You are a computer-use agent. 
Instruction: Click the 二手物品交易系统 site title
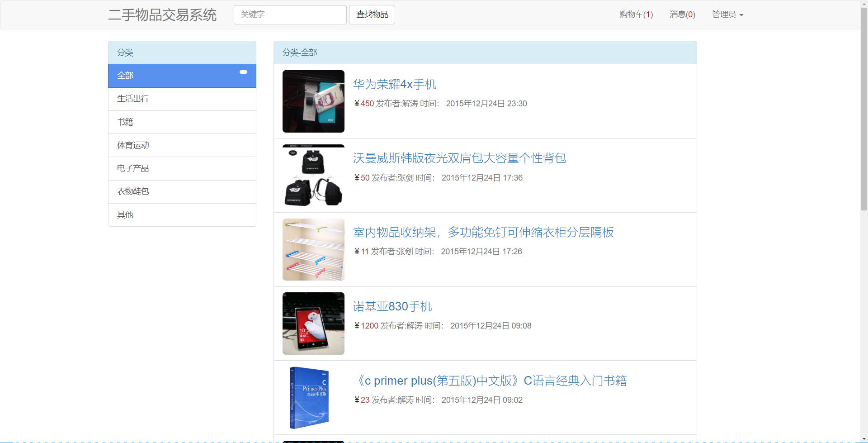tap(162, 14)
